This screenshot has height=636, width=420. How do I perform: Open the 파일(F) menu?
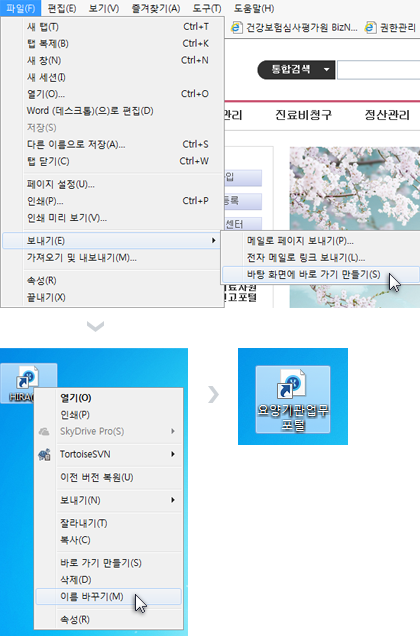click(20, 8)
